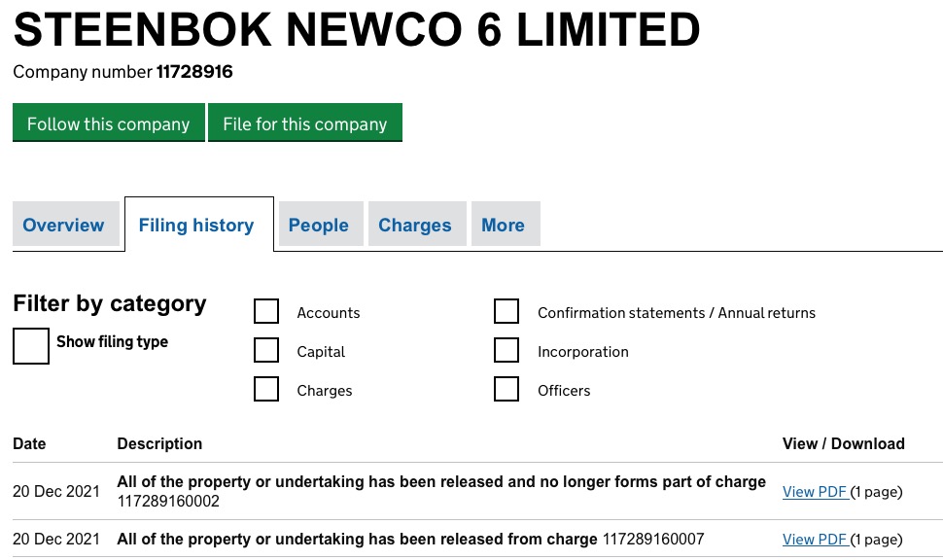Open the More tab
The image size is (943, 560).
(503, 225)
